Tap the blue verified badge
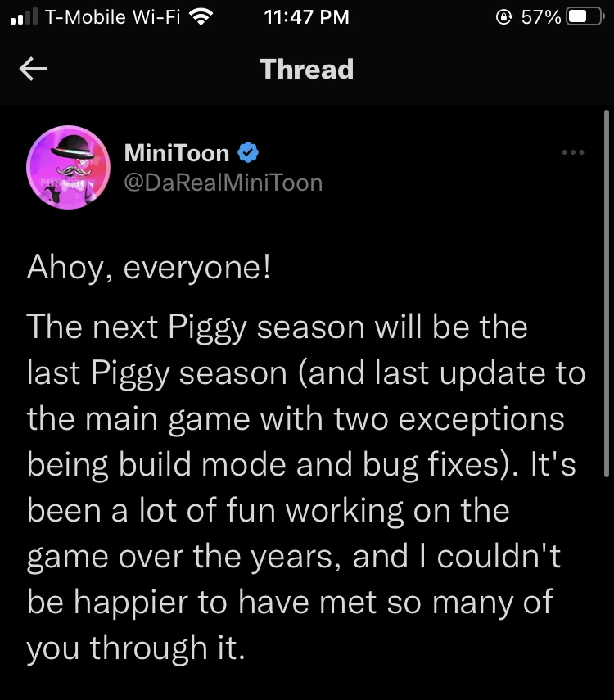Screen dimensions: 614x700 coord(248,152)
